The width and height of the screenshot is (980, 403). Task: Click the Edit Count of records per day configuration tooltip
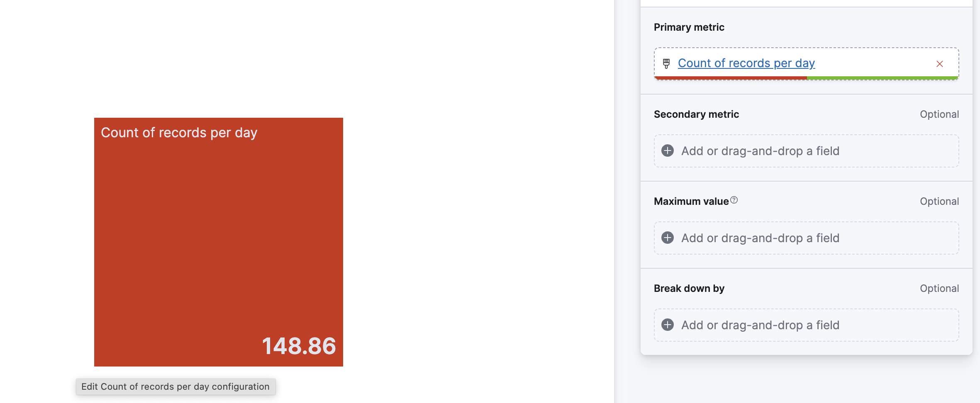tap(176, 386)
